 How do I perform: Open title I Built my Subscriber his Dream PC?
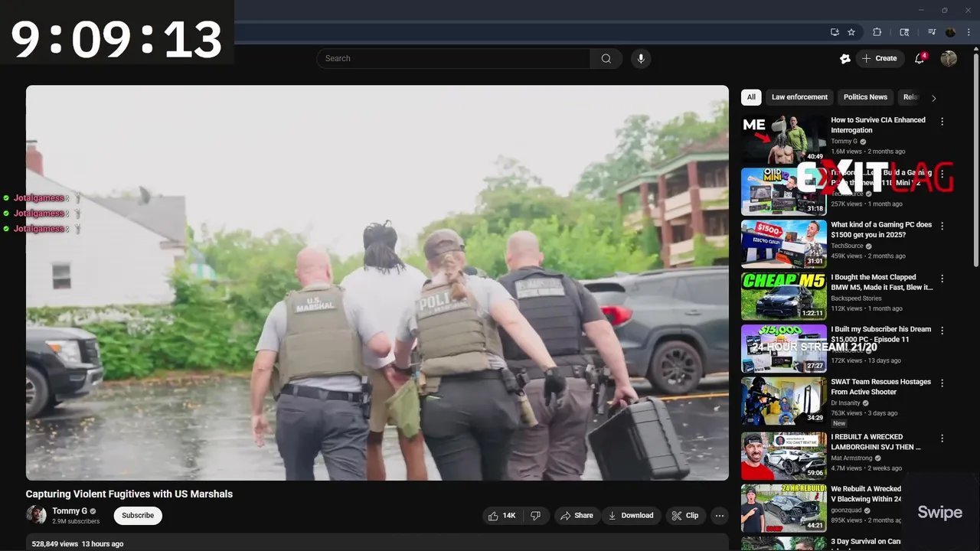(881, 334)
